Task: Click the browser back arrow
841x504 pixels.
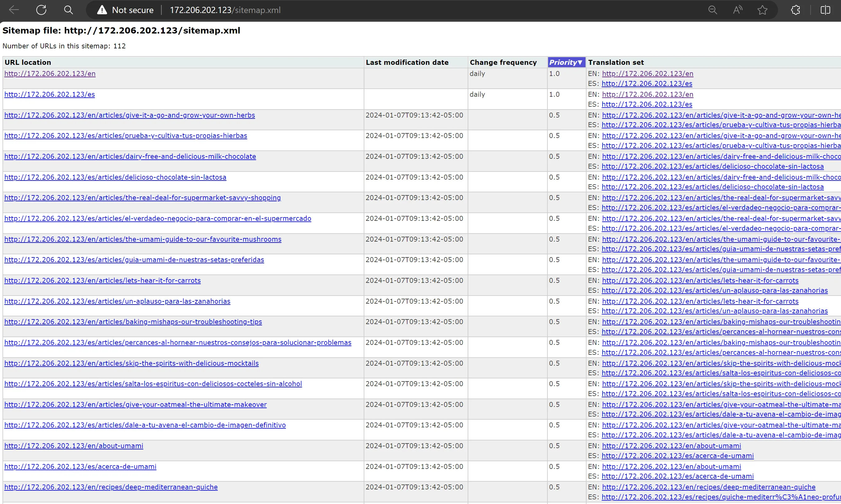Action: click(14, 10)
